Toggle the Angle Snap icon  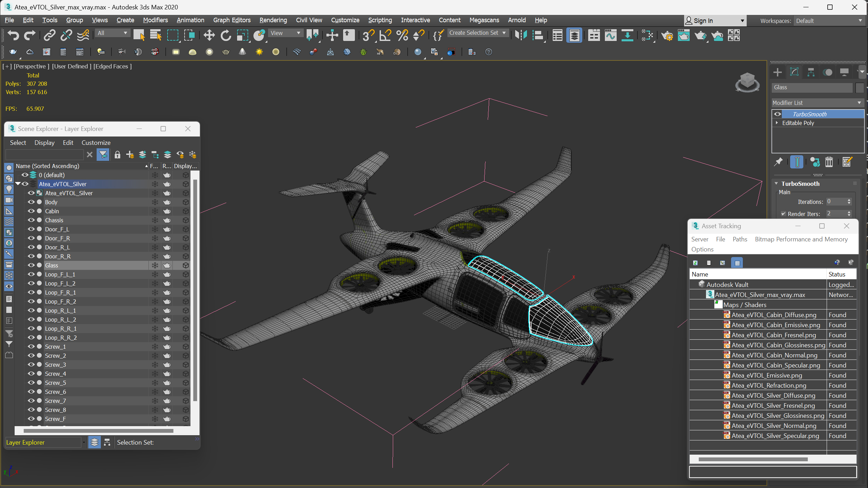385,35
